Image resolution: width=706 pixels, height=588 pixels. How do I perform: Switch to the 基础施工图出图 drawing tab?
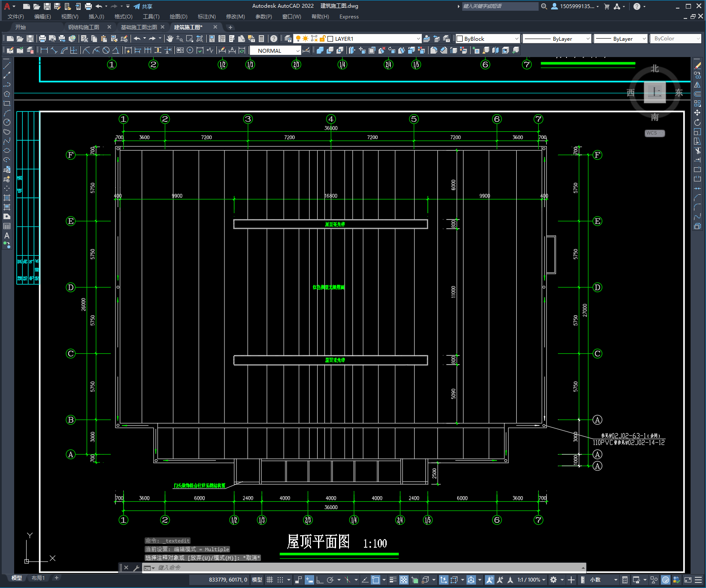[139, 27]
